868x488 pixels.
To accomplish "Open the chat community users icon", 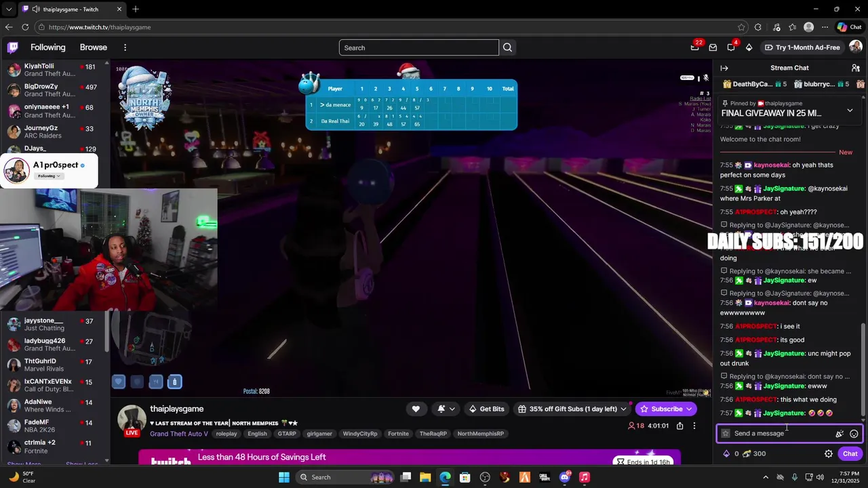I will (x=856, y=68).
